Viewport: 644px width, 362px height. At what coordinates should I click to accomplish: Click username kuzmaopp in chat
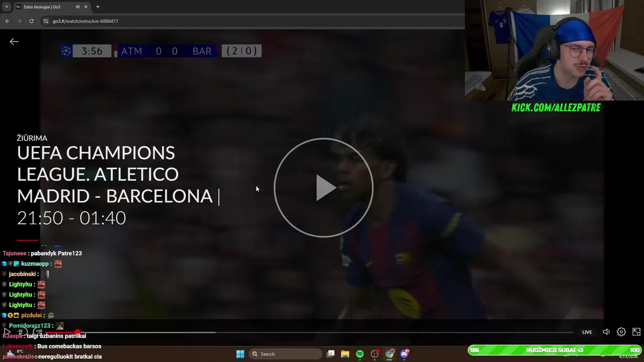[35, 264]
